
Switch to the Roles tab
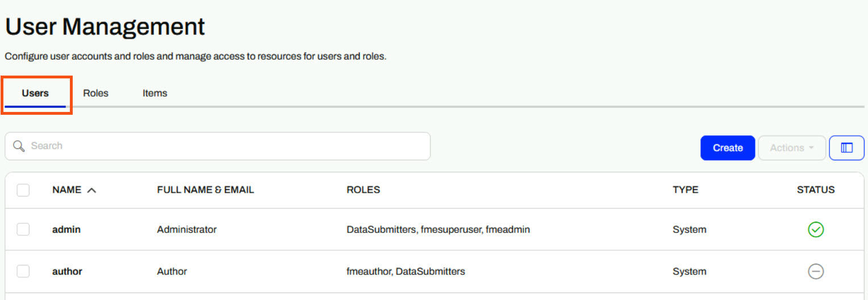(x=95, y=93)
